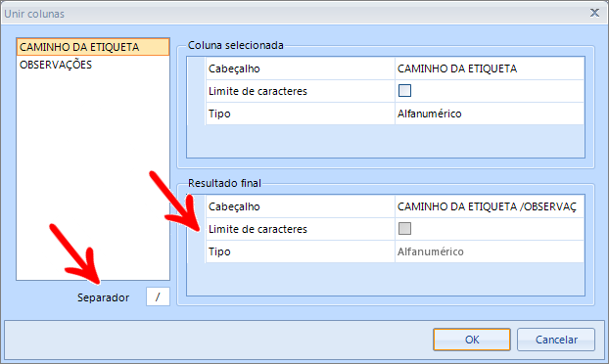This screenshot has height=364, width=609.
Task: Click the Cancelar button
Action: [x=556, y=340]
